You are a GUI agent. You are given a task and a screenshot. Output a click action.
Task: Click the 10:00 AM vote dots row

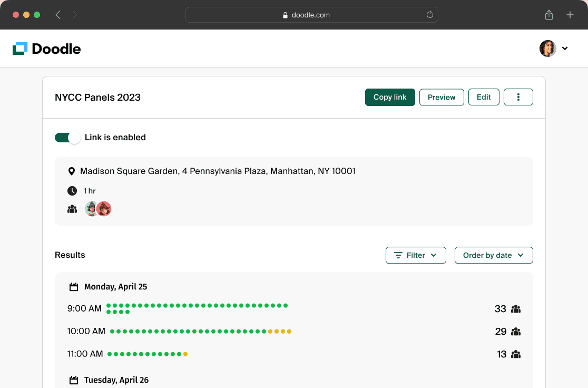click(x=201, y=332)
